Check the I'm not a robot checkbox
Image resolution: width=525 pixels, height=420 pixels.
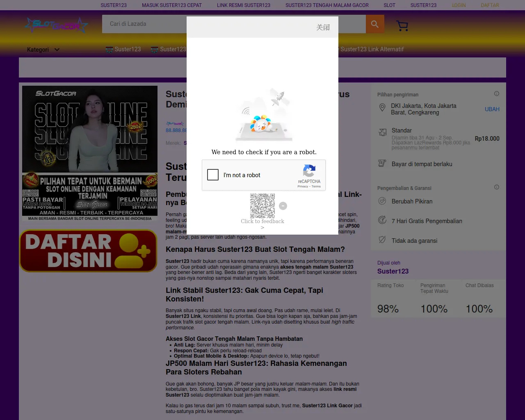(213, 175)
